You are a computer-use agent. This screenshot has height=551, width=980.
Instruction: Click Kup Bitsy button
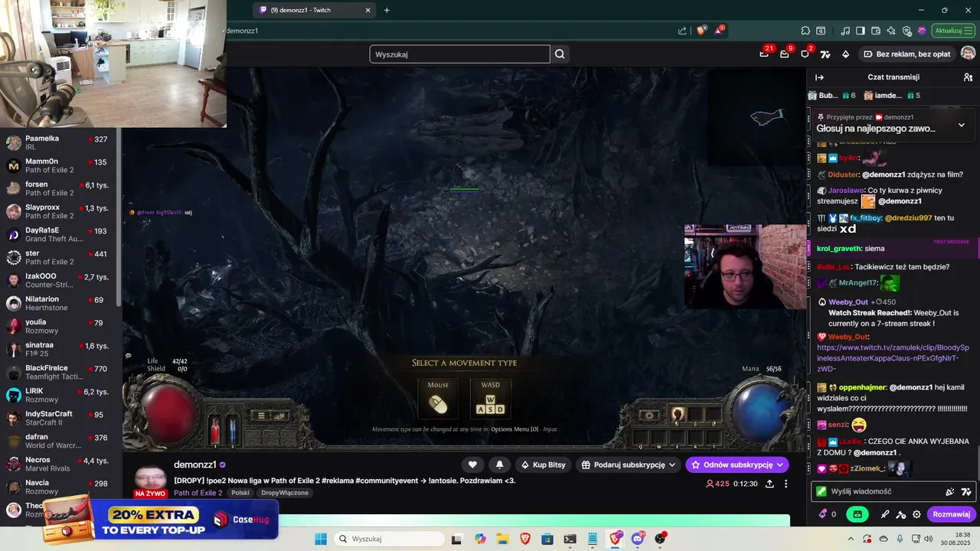pyautogui.click(x=543, y=465)
